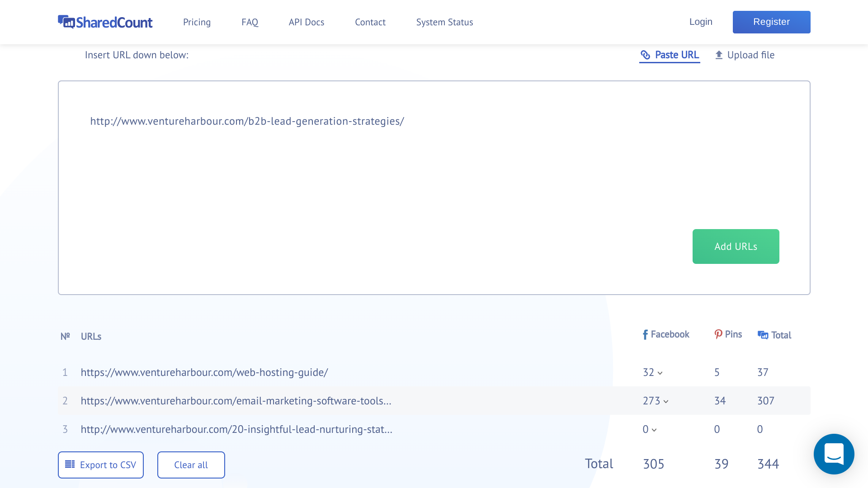Click the Clear all button
Image resolution: width=868 pixels, height=488 pixels.
point(191,465)
